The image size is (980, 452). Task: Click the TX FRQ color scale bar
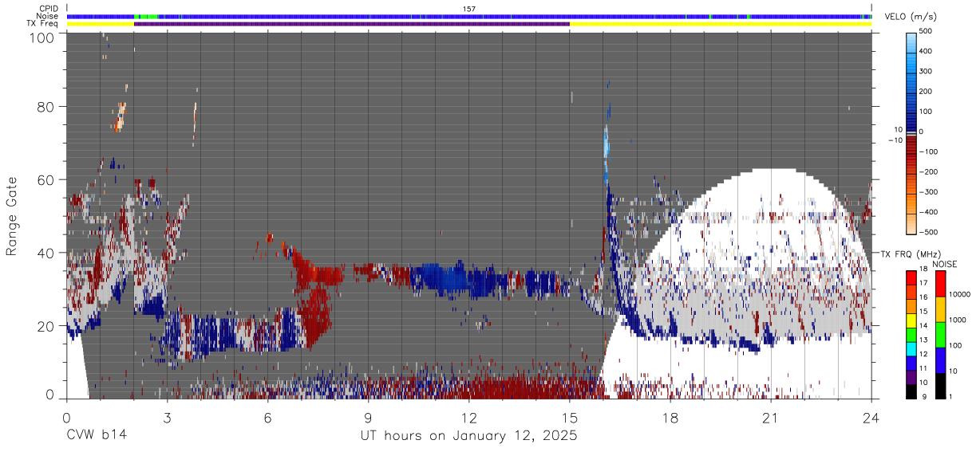(x=911, y=335)
